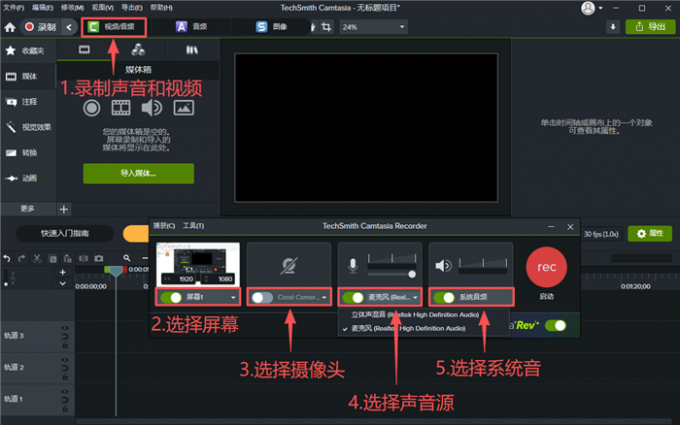680x425 pixels.
Task: Undo using the timeline undo arrow
Action: [7, 258]
